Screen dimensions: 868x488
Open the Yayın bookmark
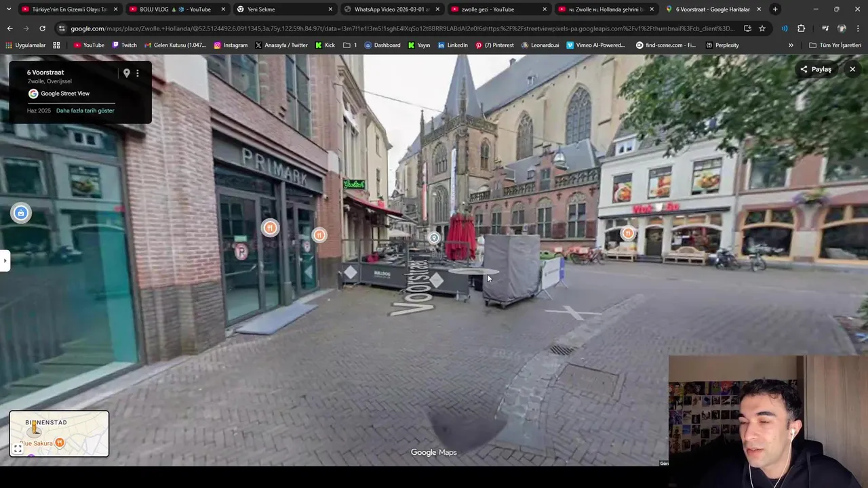pyautogui.click(x=419, y=45)
